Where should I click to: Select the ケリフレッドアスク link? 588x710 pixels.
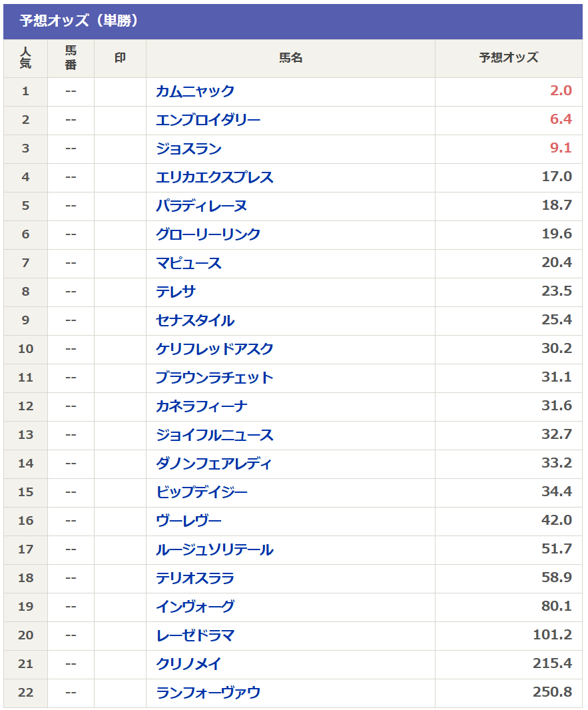click(214, 349)
